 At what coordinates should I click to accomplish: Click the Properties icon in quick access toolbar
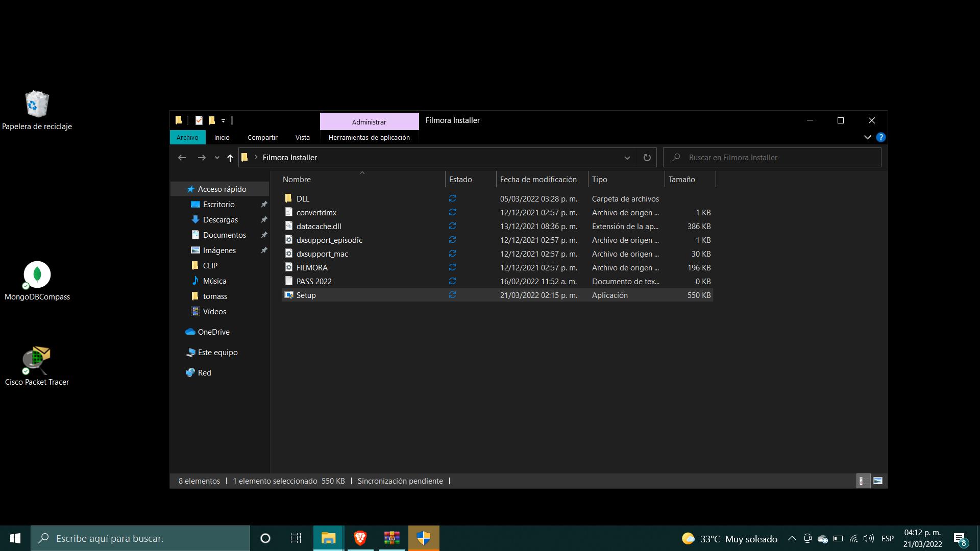[199, 120]
